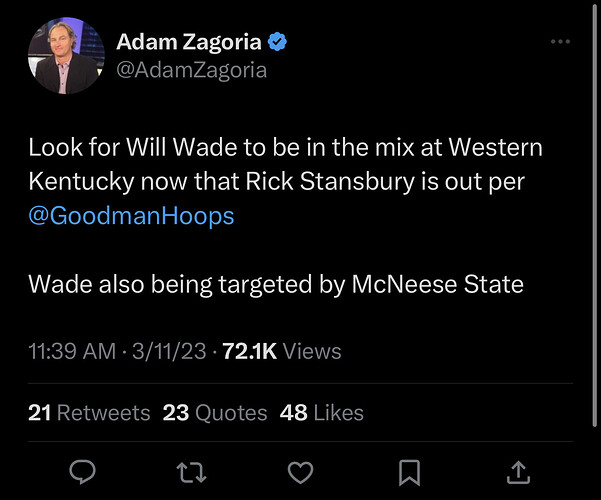601x500 pixels.
Task: Show the 23 Quotes list
Action: (x=215, y=412)
